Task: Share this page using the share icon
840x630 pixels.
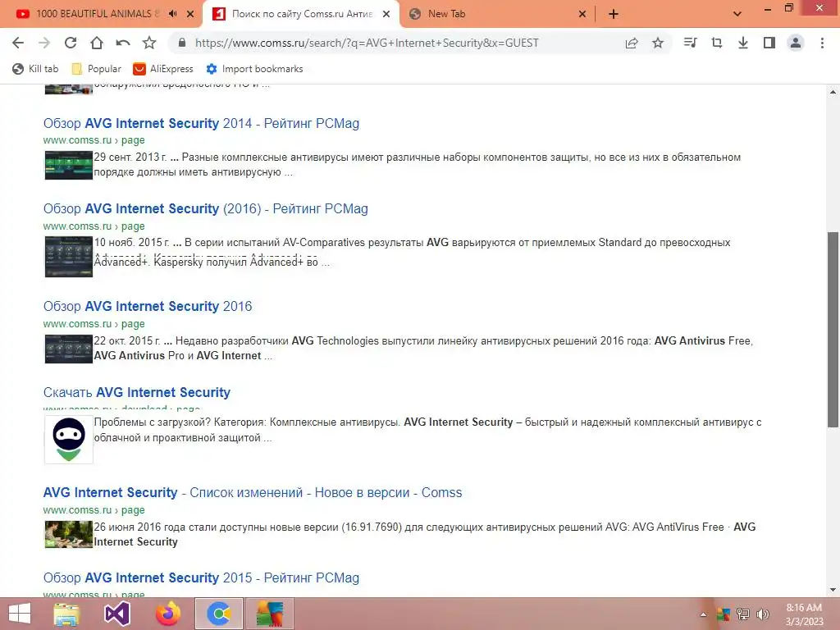Action: [x=632, y=43]
